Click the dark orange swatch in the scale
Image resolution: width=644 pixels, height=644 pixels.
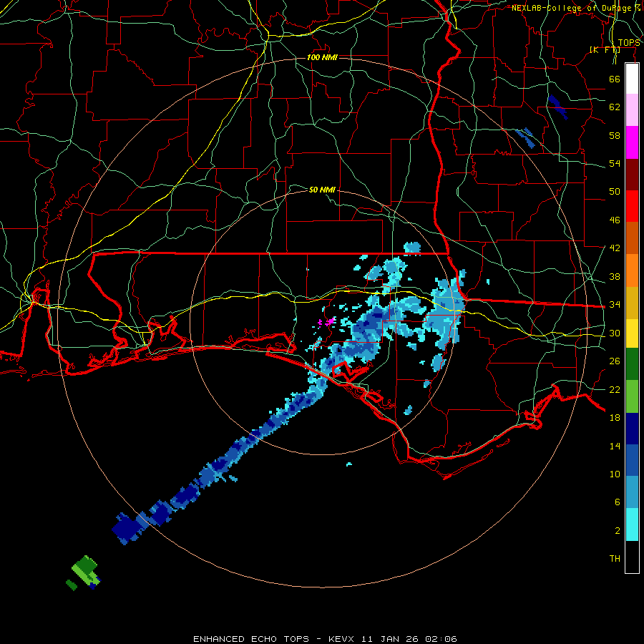[x=632, y=238]
